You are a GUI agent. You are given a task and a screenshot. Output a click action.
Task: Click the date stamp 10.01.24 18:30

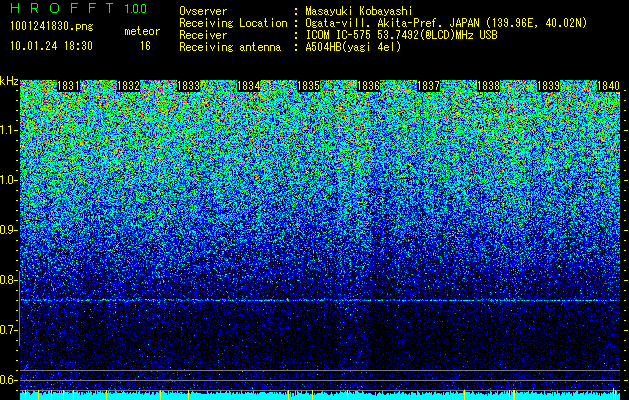point(51,46)
